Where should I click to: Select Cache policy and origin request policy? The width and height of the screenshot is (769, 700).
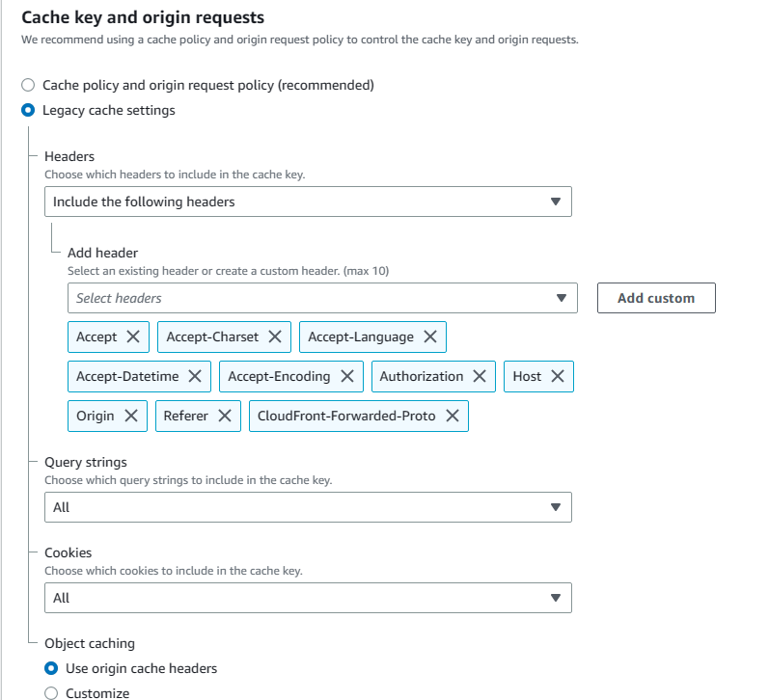tap(28, 85)
